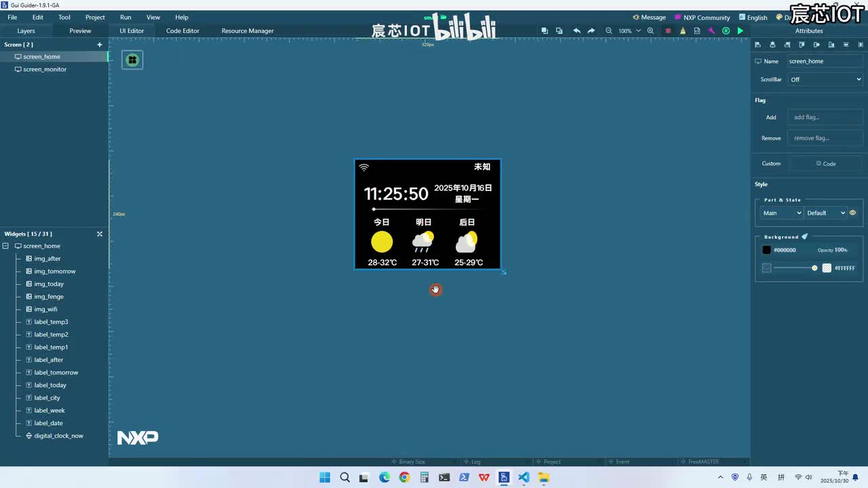
Task: Select the img_wifi widget in the tree
Action: click(45, 309)
